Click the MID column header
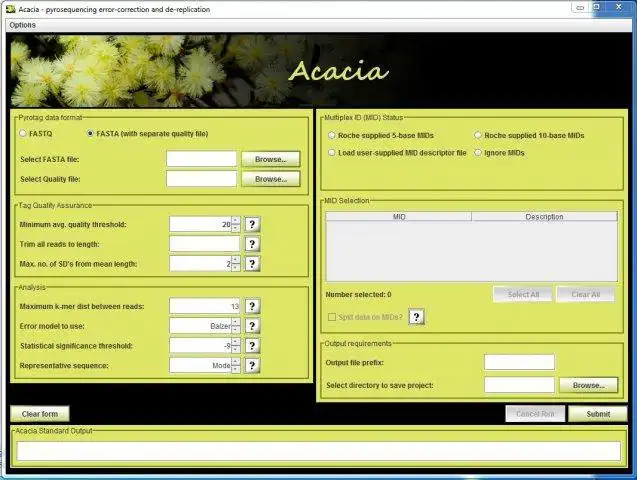The height and width of the screenshot is (480, 637). pyautogui.click(x=399, y=216)
